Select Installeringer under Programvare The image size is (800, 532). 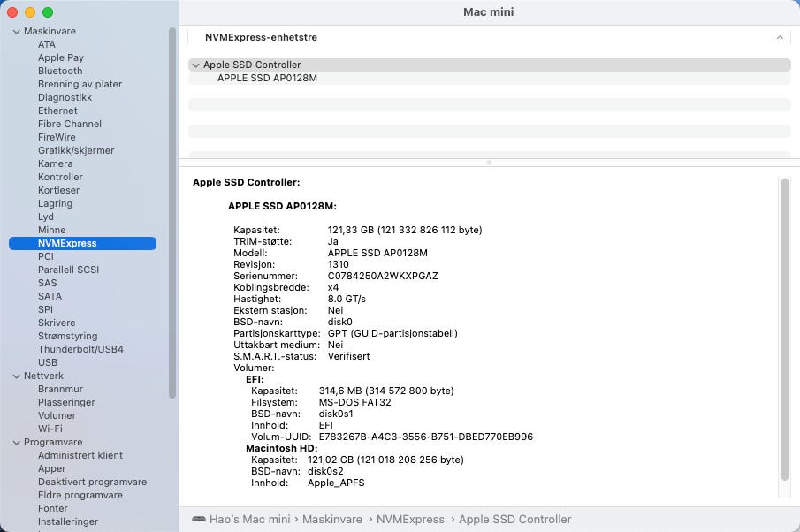tap(68, 521)
